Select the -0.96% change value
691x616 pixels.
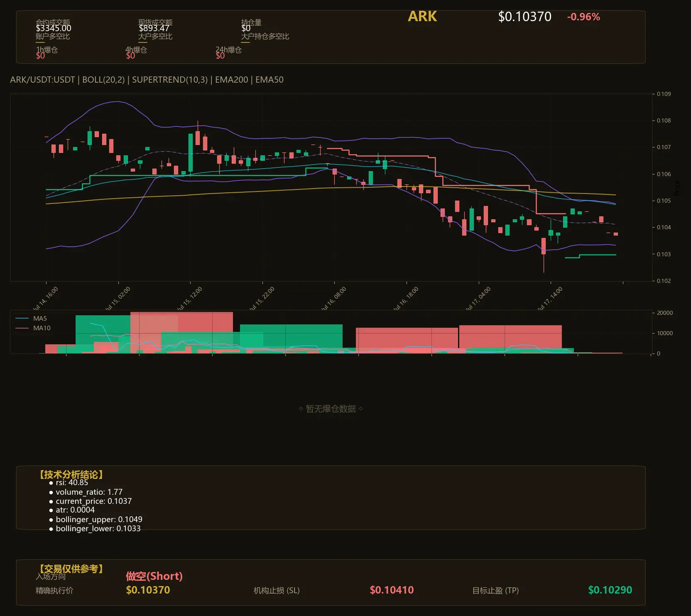583,17
